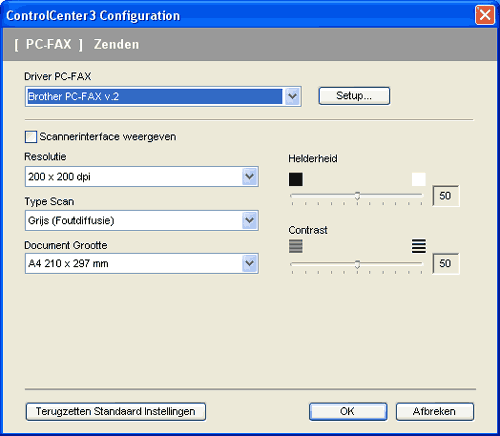This screenshot has width=500, height=436.
Task: Expand the Type Scan dropdown
Action: [250, 220]
